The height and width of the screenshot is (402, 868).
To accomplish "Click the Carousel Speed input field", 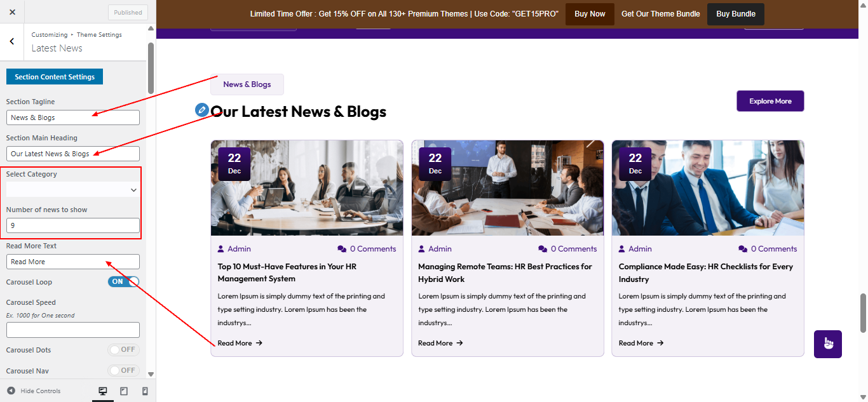I will pos(72,330).
